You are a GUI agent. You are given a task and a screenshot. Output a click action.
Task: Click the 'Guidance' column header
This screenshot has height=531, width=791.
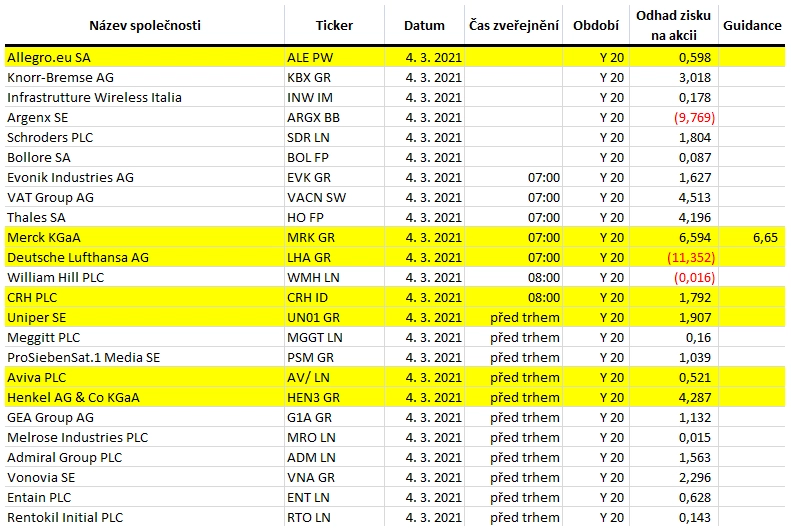click(x=752, y=26)
